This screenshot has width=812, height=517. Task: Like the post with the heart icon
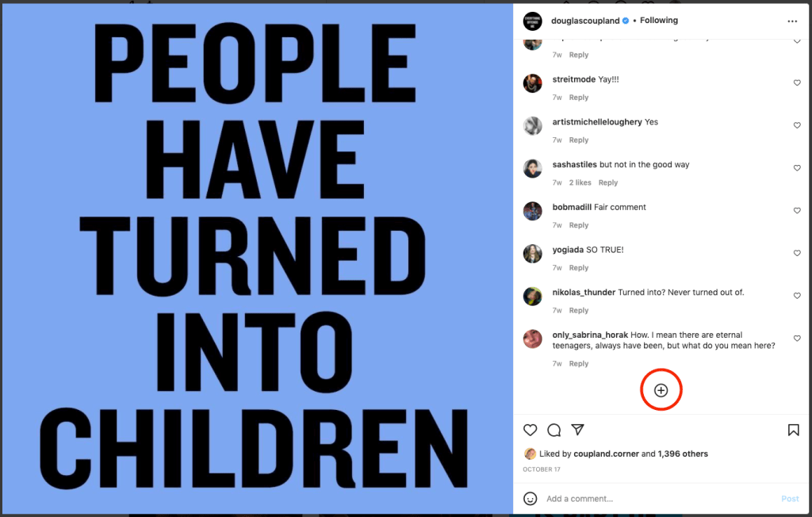click(530, 430)
